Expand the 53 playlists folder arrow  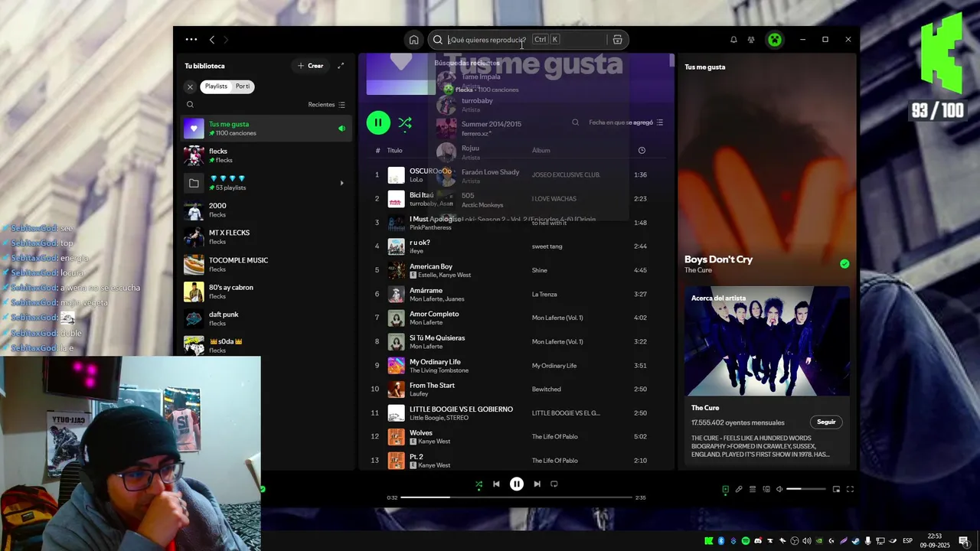pos(341,183)
